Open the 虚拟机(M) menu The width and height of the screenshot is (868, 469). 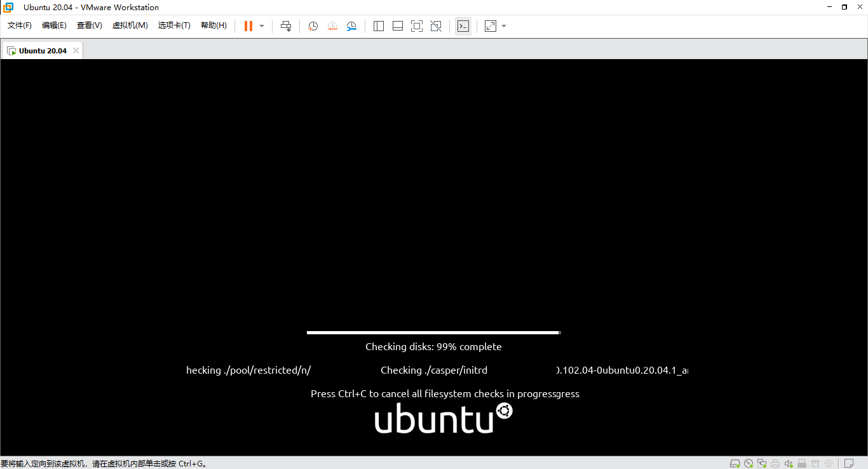coord(130,25)
